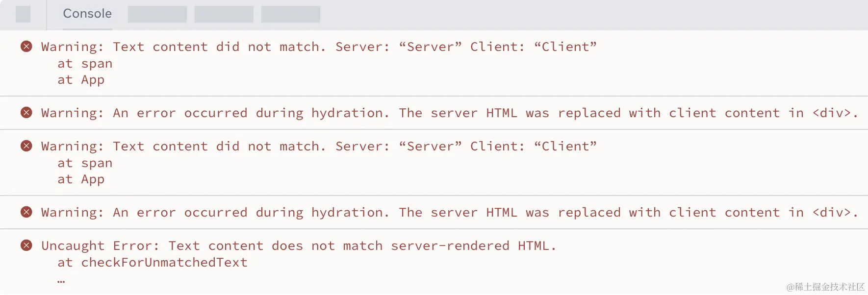Select the middle gray placeholder tab
The image size is (868, 295).
(224, 14)
